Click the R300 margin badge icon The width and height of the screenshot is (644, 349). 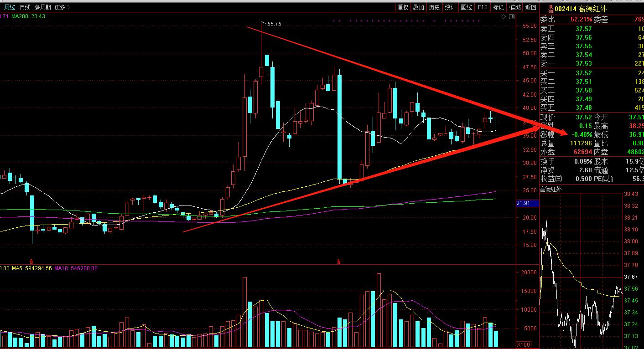[x=551, y=9]
